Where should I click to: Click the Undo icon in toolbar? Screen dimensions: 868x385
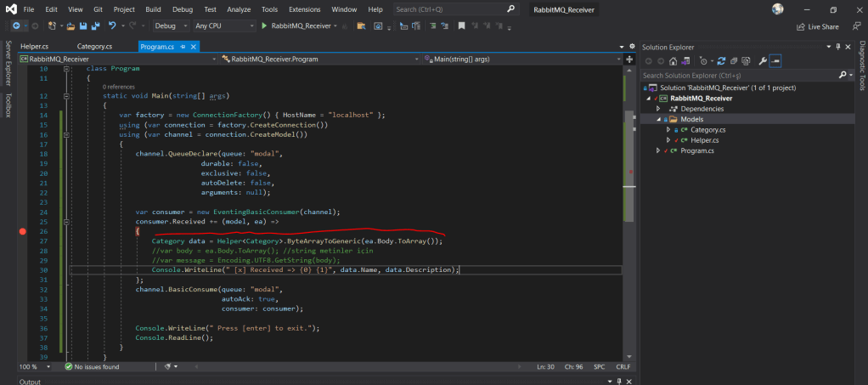click(113, 26)
